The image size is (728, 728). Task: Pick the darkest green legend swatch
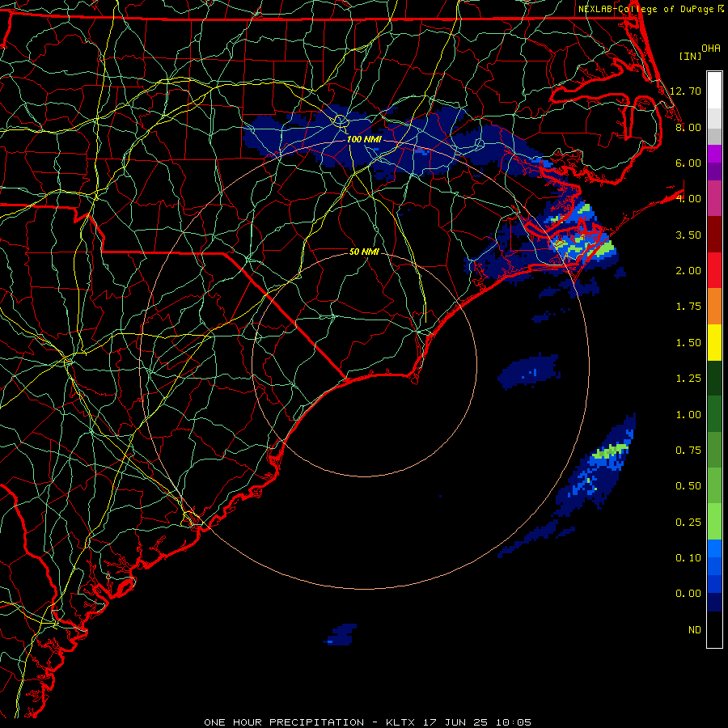coord(714,378)
